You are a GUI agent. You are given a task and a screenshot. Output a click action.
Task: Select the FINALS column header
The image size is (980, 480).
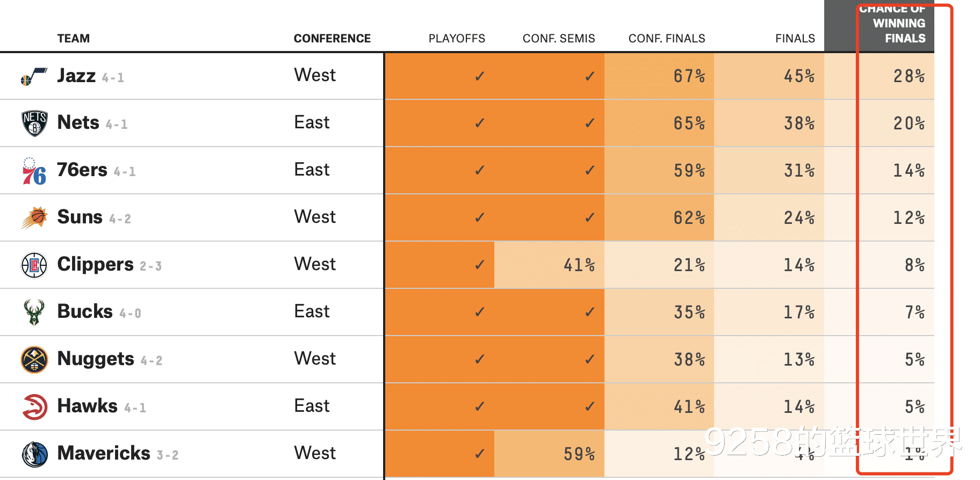pyautogui.click(x=795, y=39)
